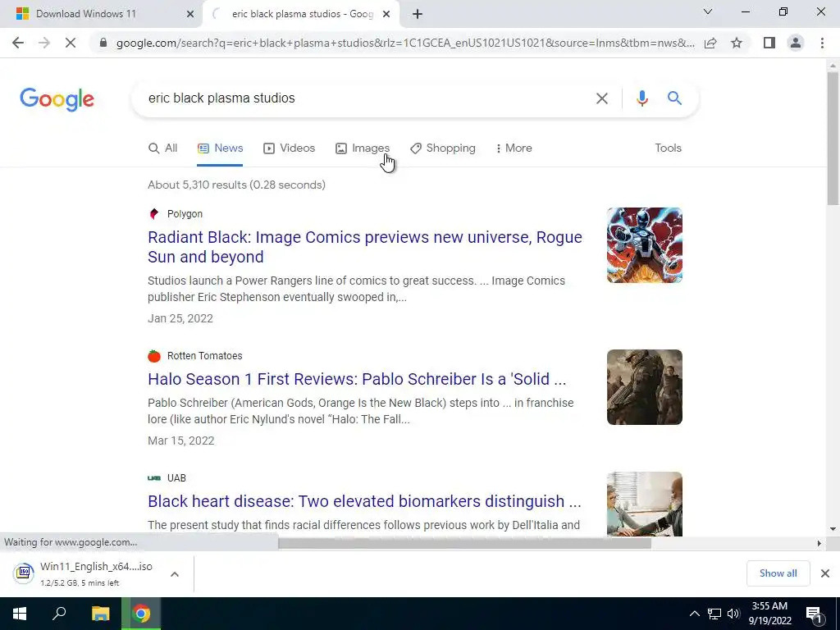Go back using browser back arrow

18,43
